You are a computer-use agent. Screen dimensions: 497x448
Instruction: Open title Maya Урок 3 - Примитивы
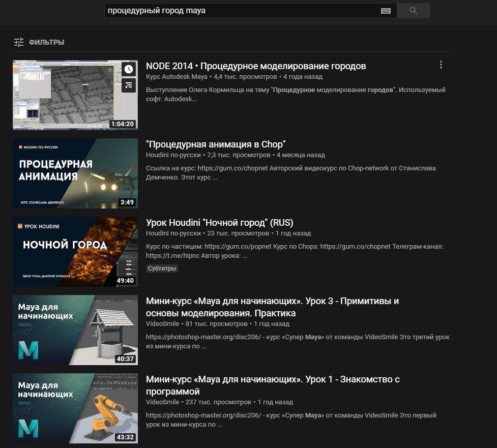(272, 307)
